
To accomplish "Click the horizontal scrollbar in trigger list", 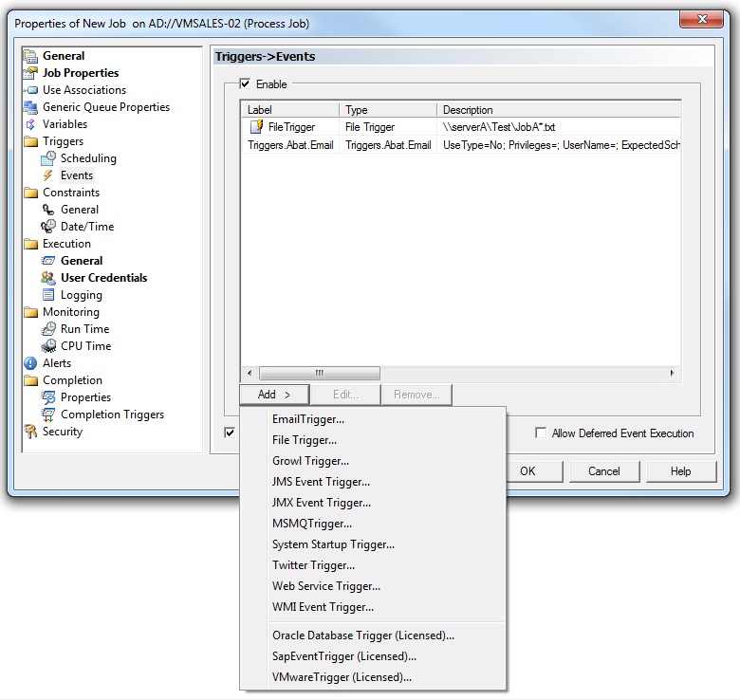I will click(319, 374).
